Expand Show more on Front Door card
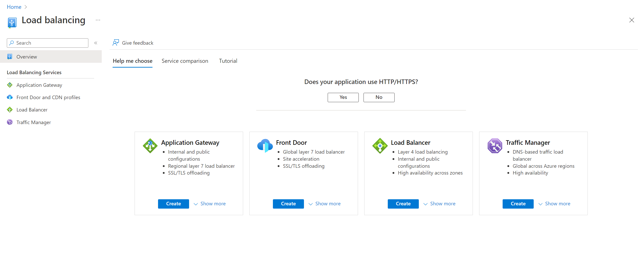 [x=324, y=204]
